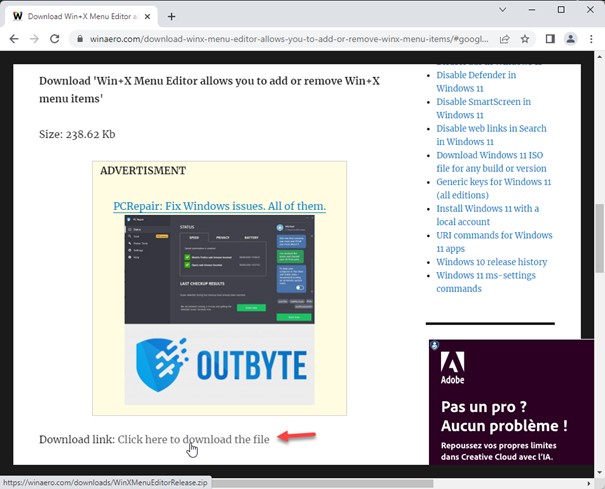Click the scroll up arrow of the page

tap(599, 57)
